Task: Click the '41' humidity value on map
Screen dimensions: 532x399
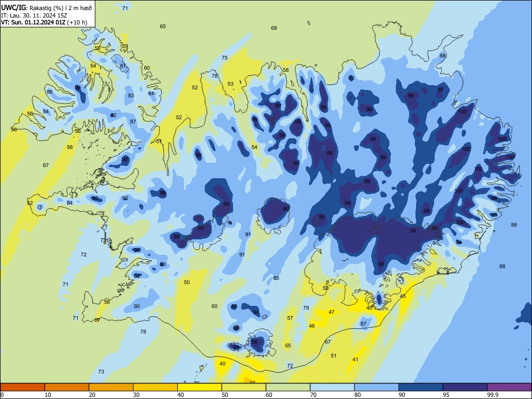Action: pyautogui.click(x=355, y=360)
